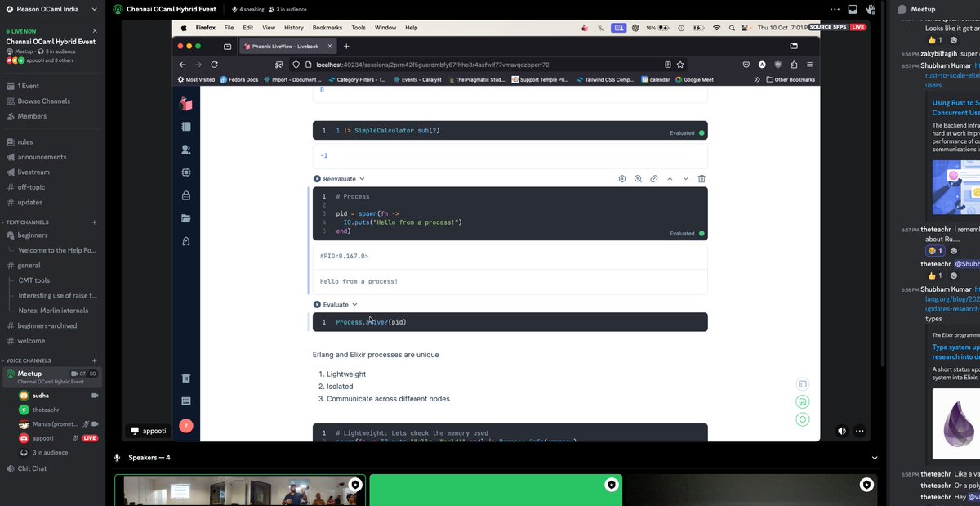This screenshot has height=506, width=980.
Task: Show more bookmarks chevron in Firefox
Action: point(757,79)
